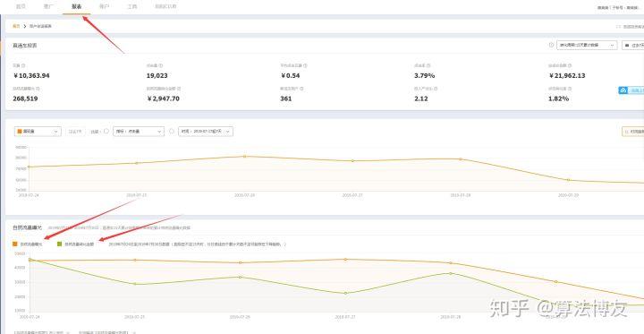
Task: Open the last top navigation tab after 工具
Action: (x=166, y=6)
